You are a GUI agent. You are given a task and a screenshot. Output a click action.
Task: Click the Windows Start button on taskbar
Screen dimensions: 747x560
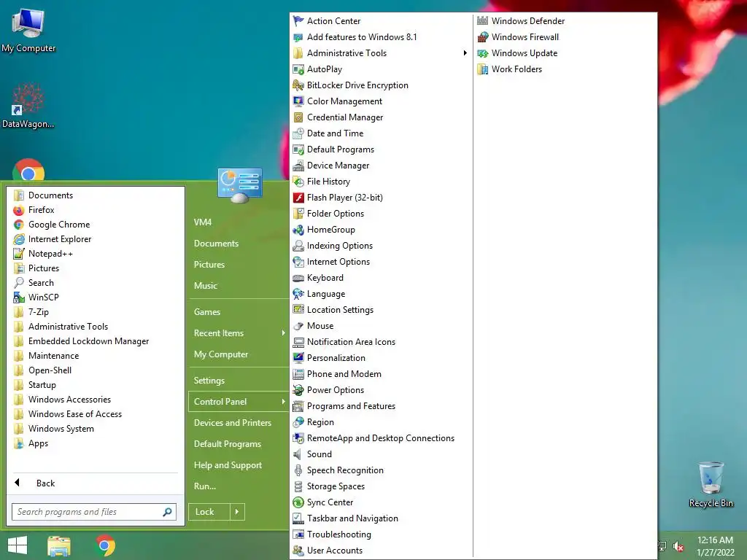[x=18, y=545]
